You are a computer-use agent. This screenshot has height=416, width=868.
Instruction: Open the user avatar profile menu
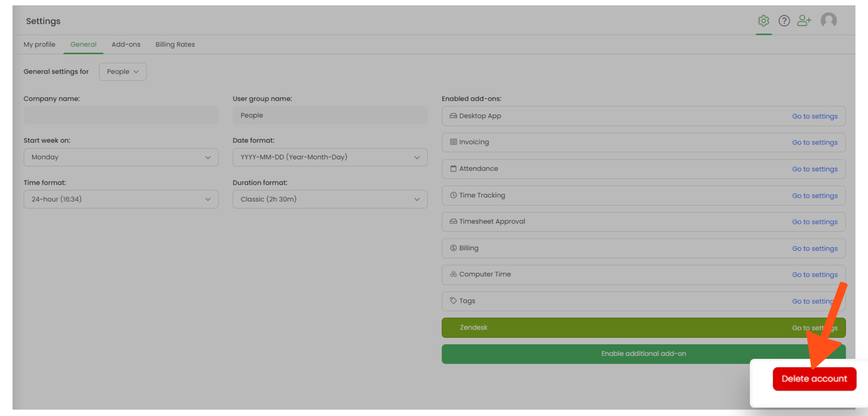pos(829,20)
